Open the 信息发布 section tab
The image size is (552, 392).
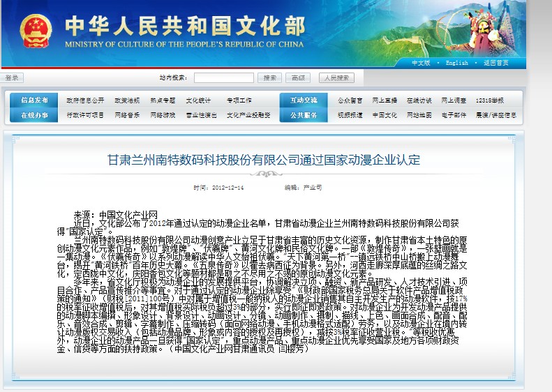[x=34, y=100]
